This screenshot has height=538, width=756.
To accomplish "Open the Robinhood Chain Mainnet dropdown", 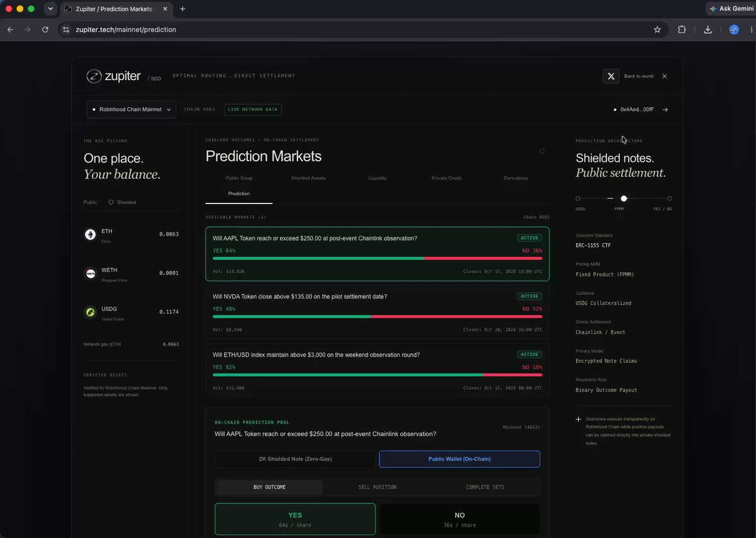I will point(131,110).
